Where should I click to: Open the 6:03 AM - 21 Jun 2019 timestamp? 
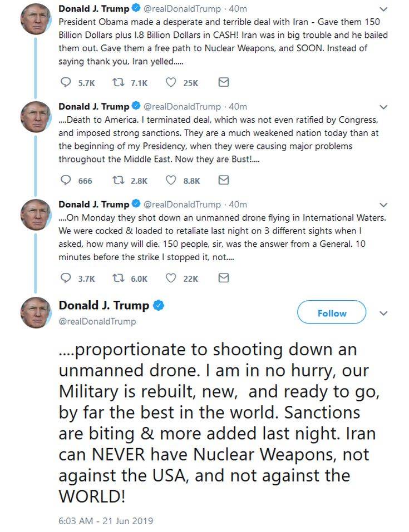(106, 521)
